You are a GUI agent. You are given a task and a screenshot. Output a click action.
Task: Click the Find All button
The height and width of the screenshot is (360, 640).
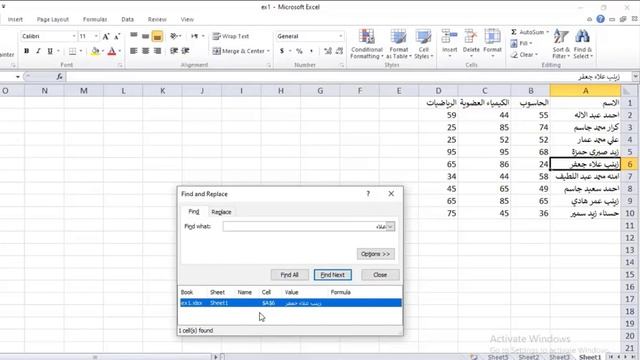click(x=289, y=275)
